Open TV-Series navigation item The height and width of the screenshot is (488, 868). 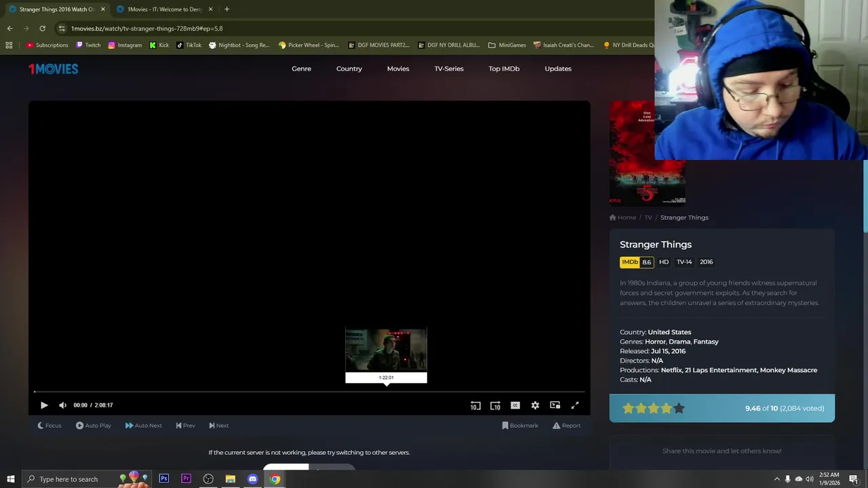pyautogui.click(x=449, y=68)
